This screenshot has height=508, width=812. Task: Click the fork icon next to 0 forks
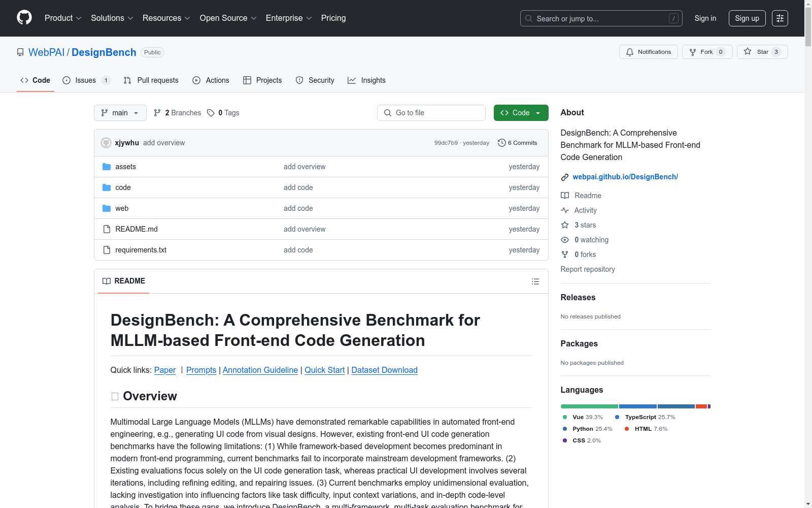[565, 255]
